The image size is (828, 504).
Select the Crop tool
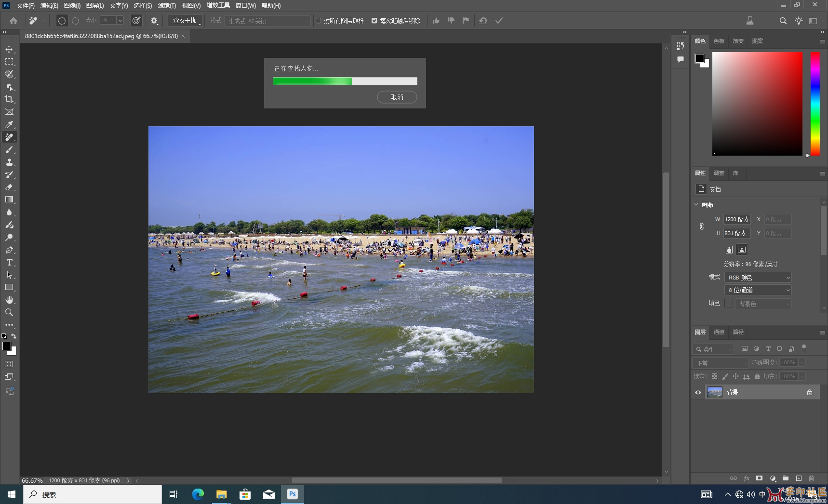coord(9,99)
